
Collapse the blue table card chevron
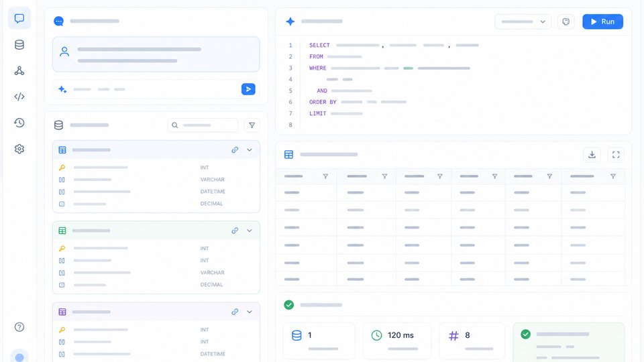pyautogui.click(x=250, y=149)
